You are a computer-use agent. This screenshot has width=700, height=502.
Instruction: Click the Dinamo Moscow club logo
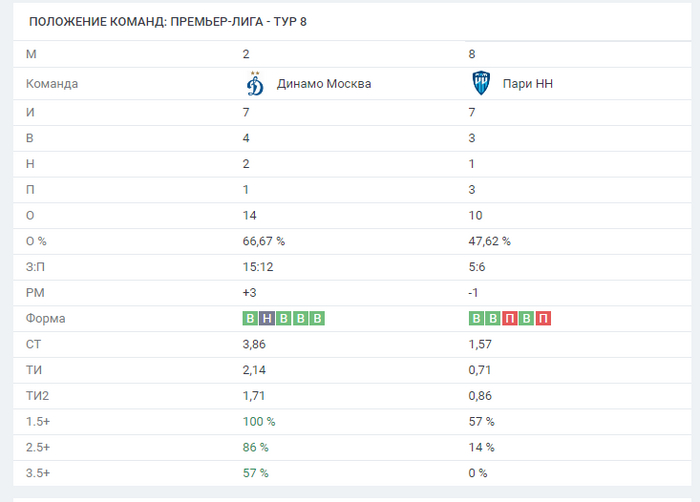click(x=255, y=84)
